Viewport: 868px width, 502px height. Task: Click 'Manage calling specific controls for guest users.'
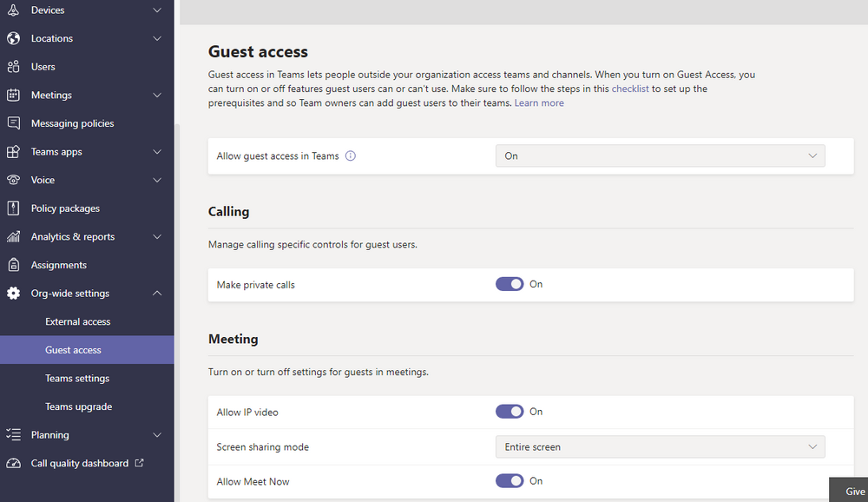click(312, 244)
